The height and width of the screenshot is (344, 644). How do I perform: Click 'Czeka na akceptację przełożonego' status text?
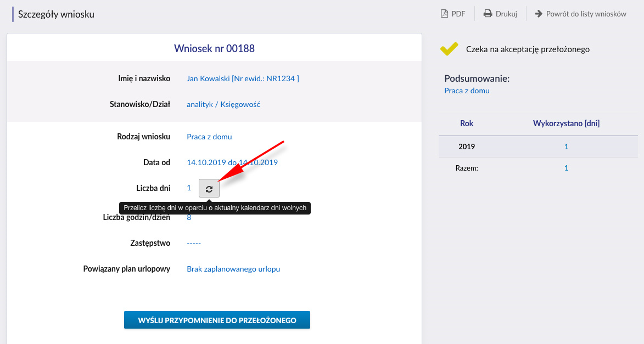528,49
